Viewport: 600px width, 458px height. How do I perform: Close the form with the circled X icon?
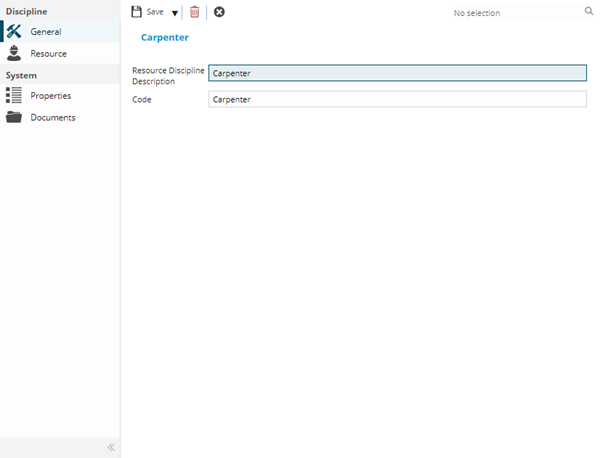pos(219,12)
